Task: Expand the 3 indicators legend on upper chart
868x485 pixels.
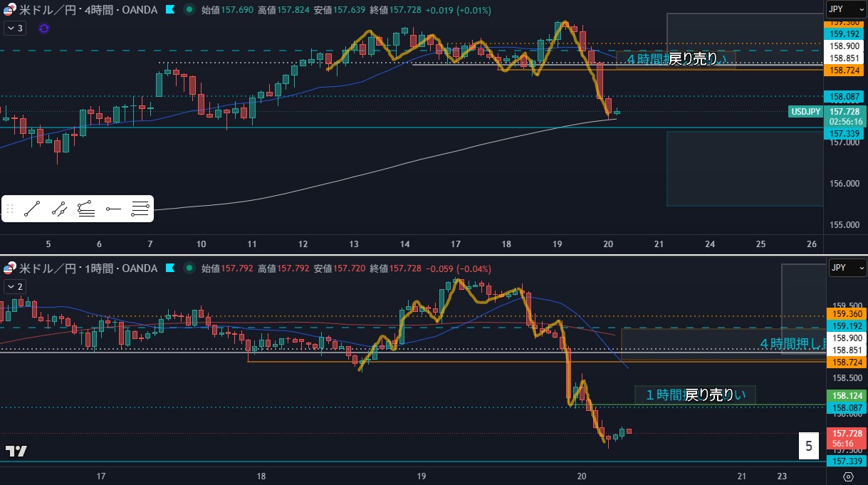Action: [x=14, y=28]
